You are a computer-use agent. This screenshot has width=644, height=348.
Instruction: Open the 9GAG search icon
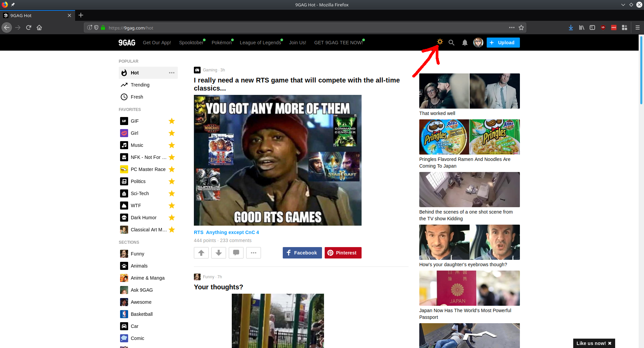[451, 43]
